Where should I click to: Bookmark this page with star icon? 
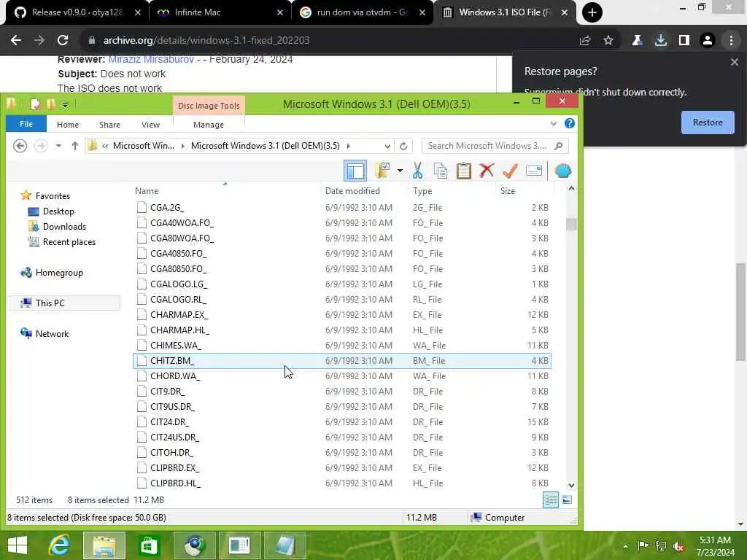[608, 41]
